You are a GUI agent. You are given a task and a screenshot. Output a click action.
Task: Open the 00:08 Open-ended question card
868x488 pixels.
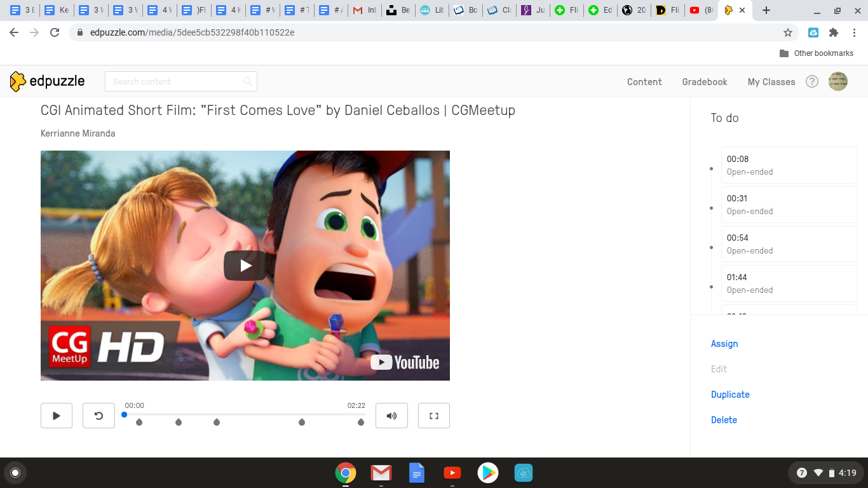pos(789,165)
